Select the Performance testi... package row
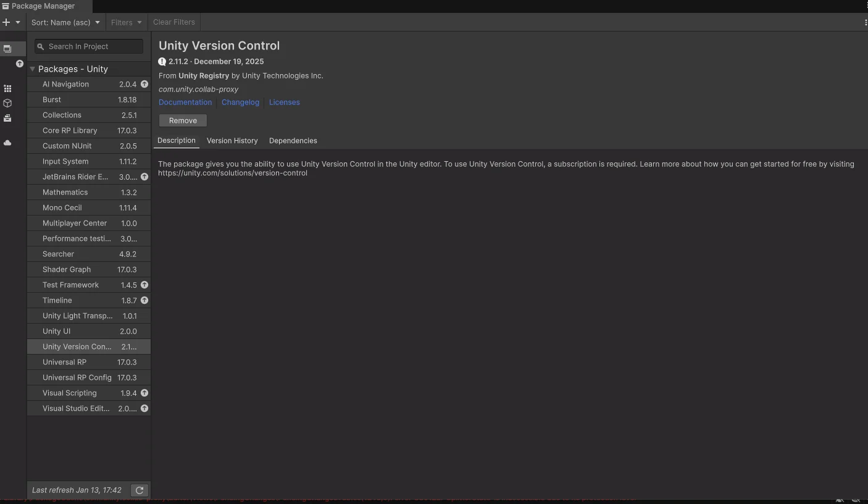 coord(89,238)
